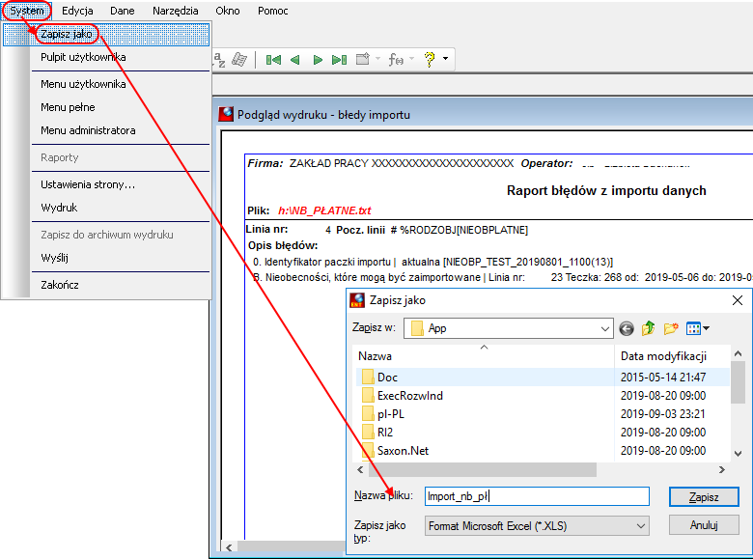Jump to last record toolbar icon
The image size is (753, 560).
pyautogui.click(x=340, y=60)
